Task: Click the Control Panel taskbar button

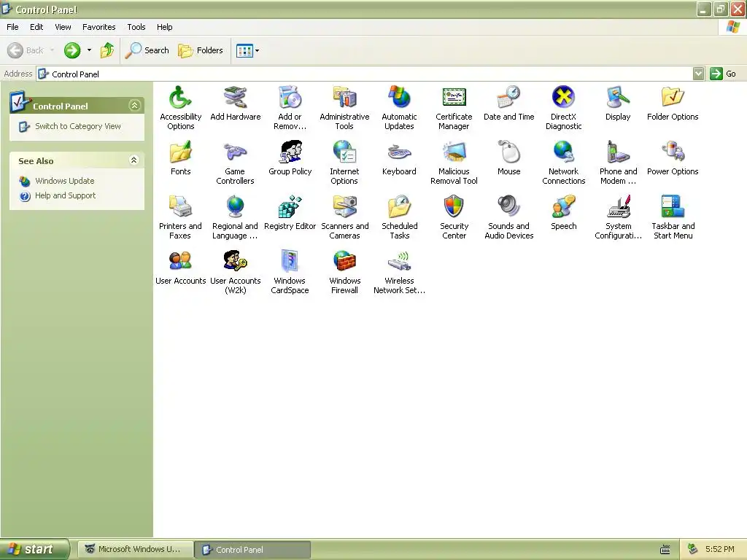Action: 253,550
